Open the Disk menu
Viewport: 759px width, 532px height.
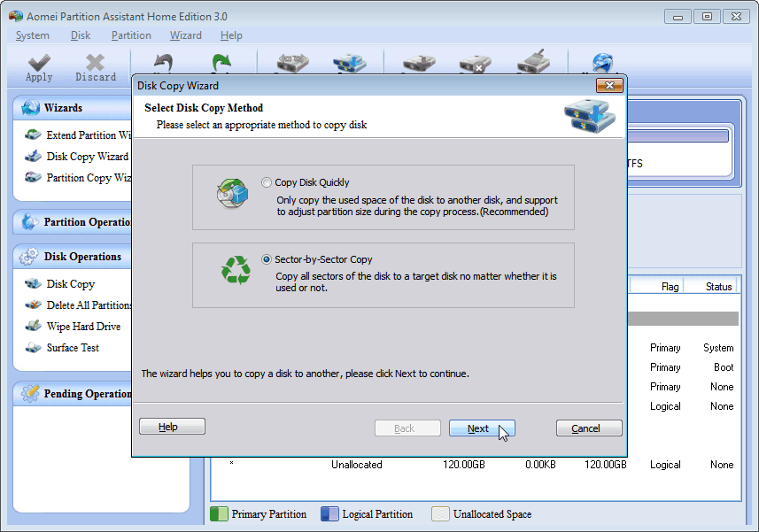(80, 35)
